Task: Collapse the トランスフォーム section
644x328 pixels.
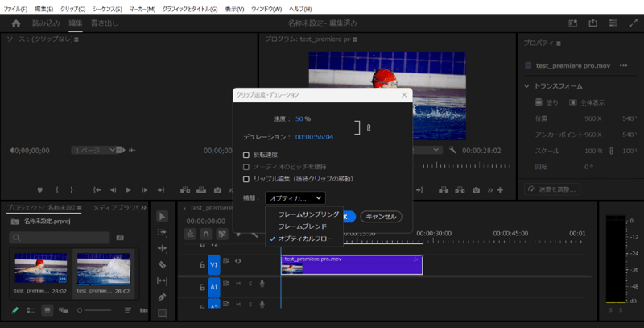Action: coord(527,86)
